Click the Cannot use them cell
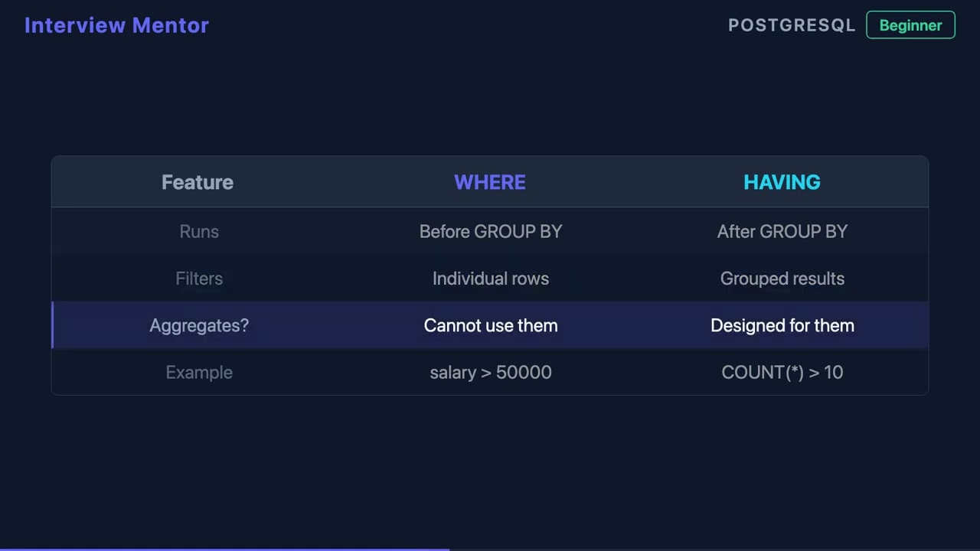 (491, 325)
